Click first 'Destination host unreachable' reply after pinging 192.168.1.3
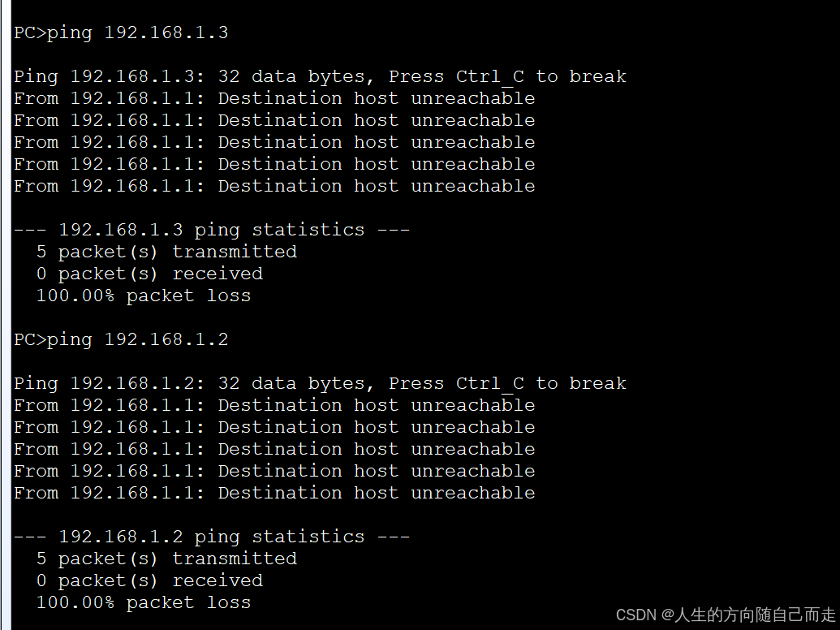Screen dimensions: 840x630 point(274,98)
